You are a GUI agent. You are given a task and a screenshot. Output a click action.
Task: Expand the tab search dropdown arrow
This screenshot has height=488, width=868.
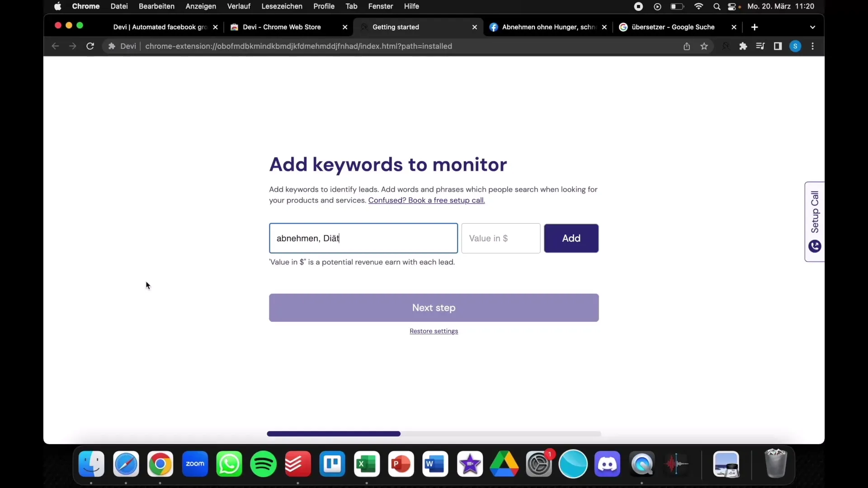(x=812, y=27)
